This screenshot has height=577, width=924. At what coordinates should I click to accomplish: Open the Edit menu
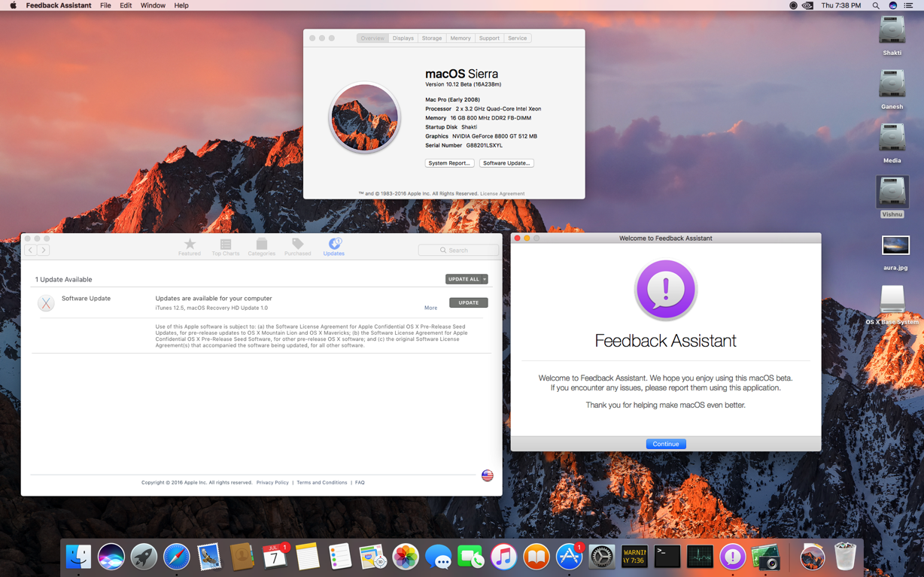click(x=126, y=5)
